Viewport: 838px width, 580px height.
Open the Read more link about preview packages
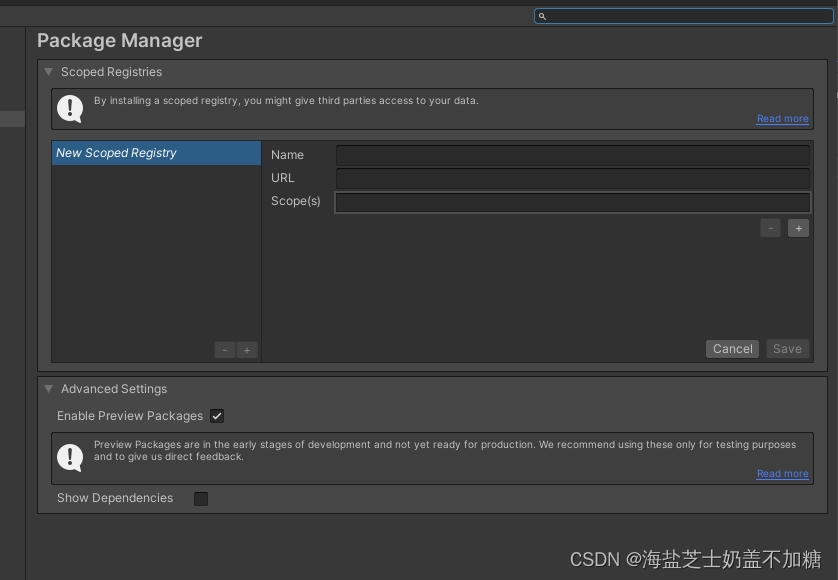(782, 473)
